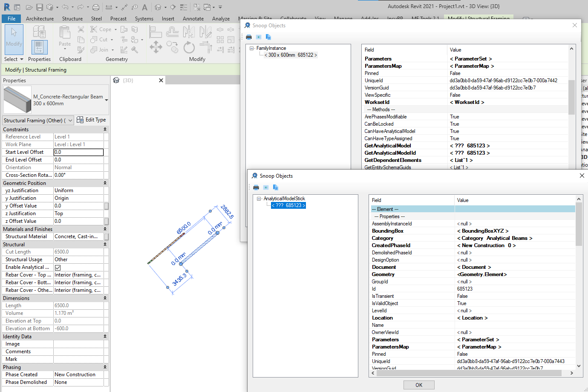The width and height of the screenshot is (588, 392).
Task: Save the project via Quick Access Toolbar
Action: pyautogui.click(x=39, y=7)
